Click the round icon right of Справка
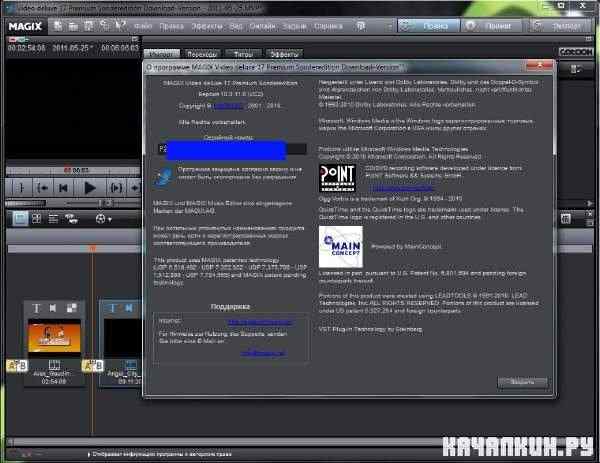Image resolution: width=600 pixels, height=463 pixels. [361, 26]
